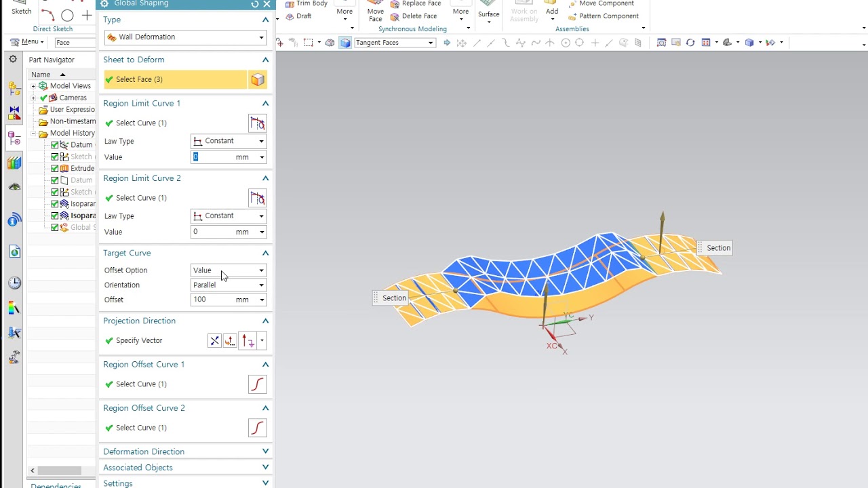The image size is (868, 488).
Task: Toggle the checkbox of the first Datum feature
Action: point(56,145)
